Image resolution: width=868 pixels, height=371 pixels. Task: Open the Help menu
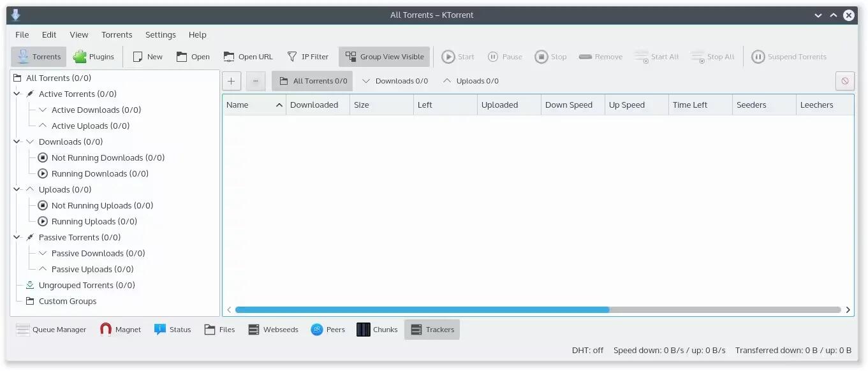coord(198,34)
